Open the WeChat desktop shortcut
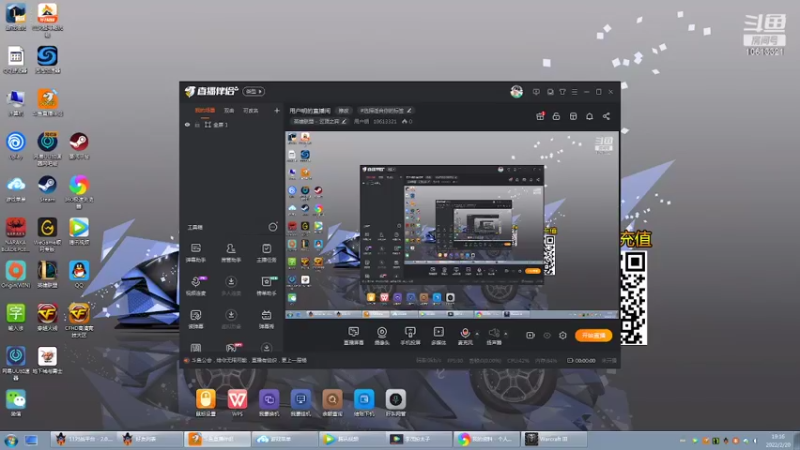This screenshot has width=800, height=450. pos(16,403)
